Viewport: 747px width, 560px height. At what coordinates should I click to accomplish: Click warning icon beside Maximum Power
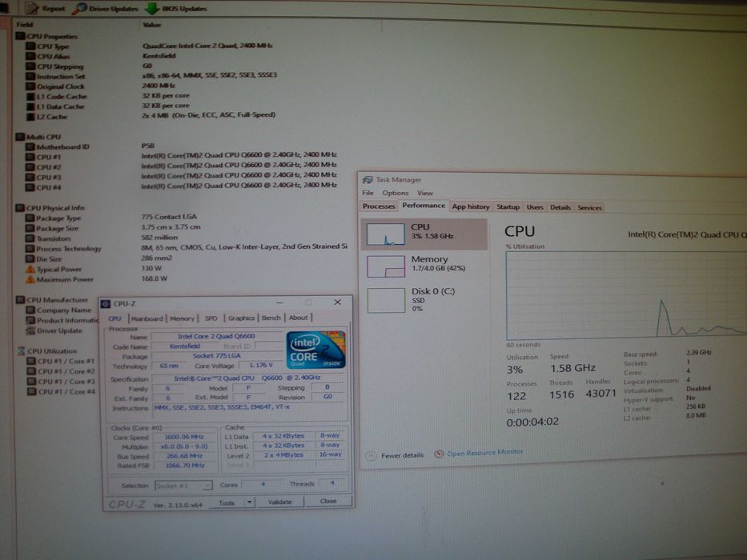(x=30, y=279)
